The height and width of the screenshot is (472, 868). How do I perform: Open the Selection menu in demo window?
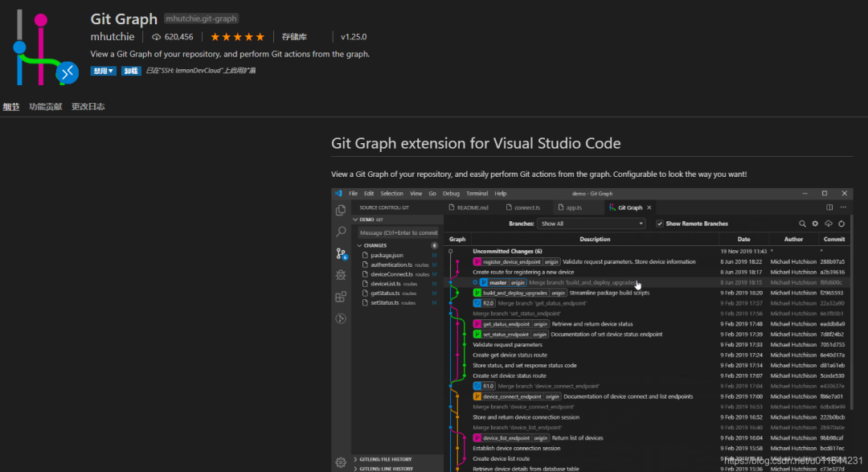(x=392, y=193)
